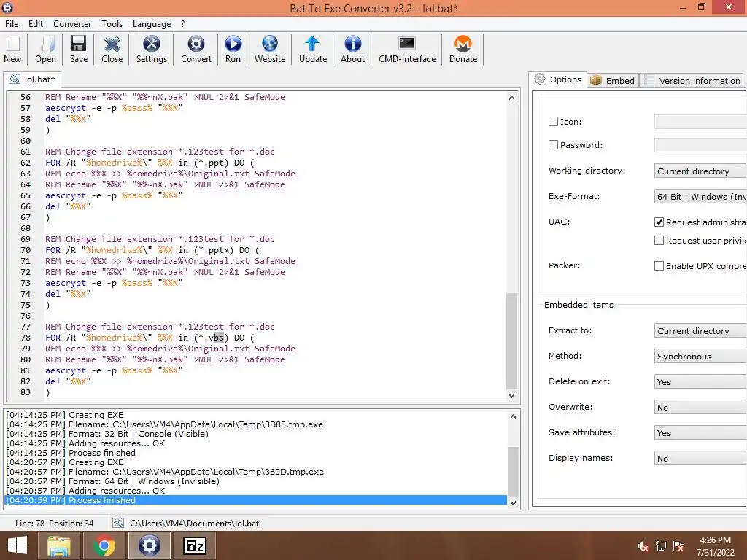Click the app gear icon in title bar

[7, 7]
